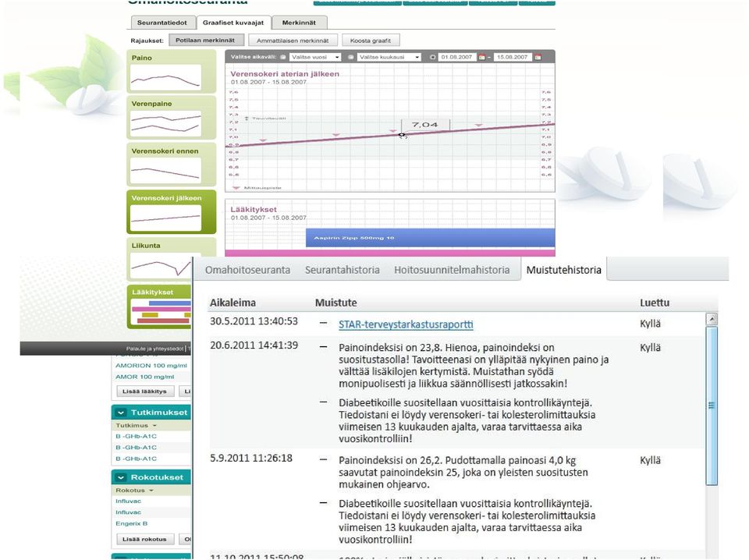The height and width of the screenshot is (560, 749).
Task: Click the reminder list scrollbar thumb
Action: pos(712,406)
